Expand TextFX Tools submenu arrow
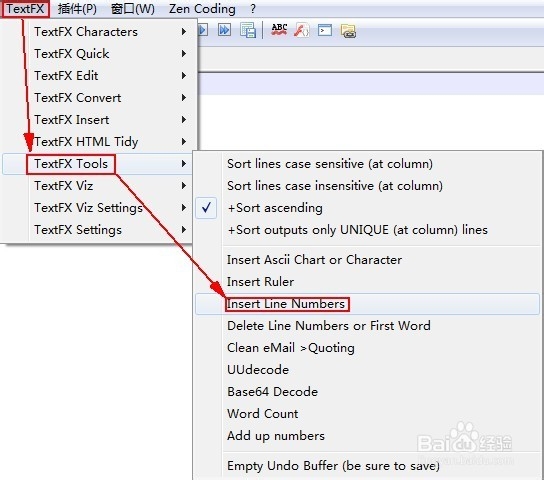Viewport: 544px width, 480px height. tap(184, 163)
